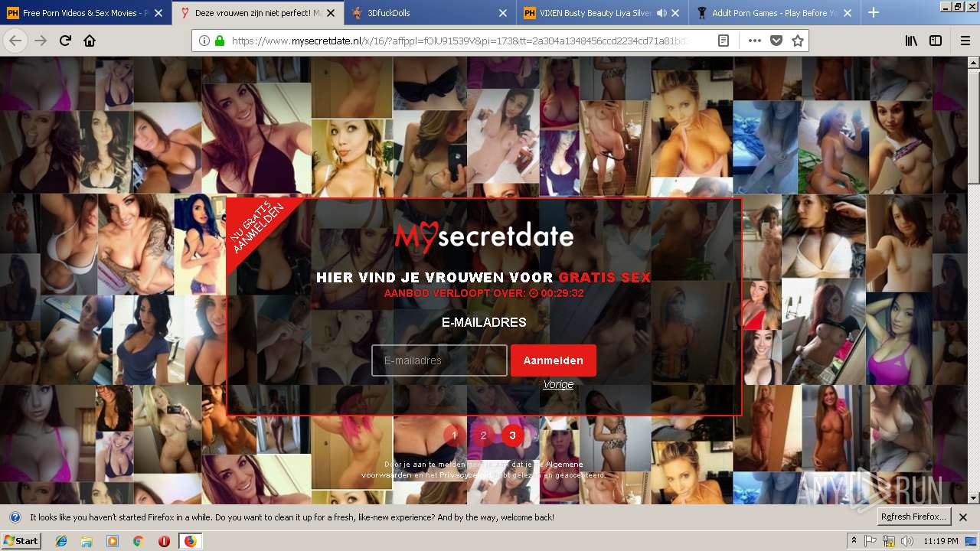
Task: Minimize the Firefox window
Action: tap(946, 6)
